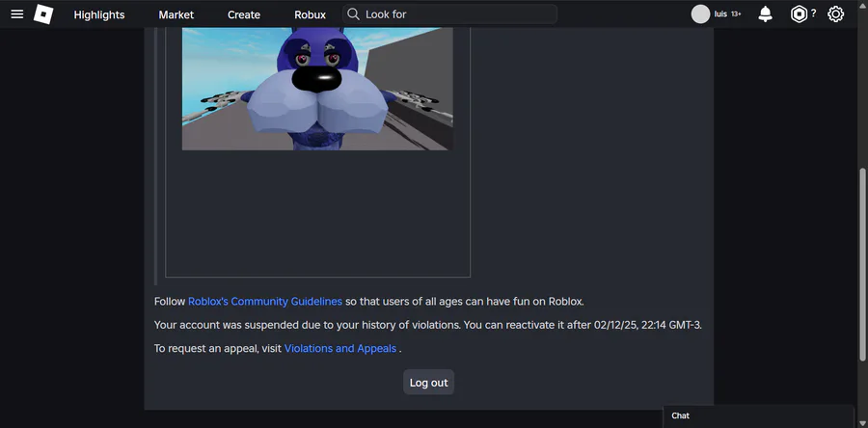Click the user avatar circle
This screenshot has width=868, height=428.
700,14
